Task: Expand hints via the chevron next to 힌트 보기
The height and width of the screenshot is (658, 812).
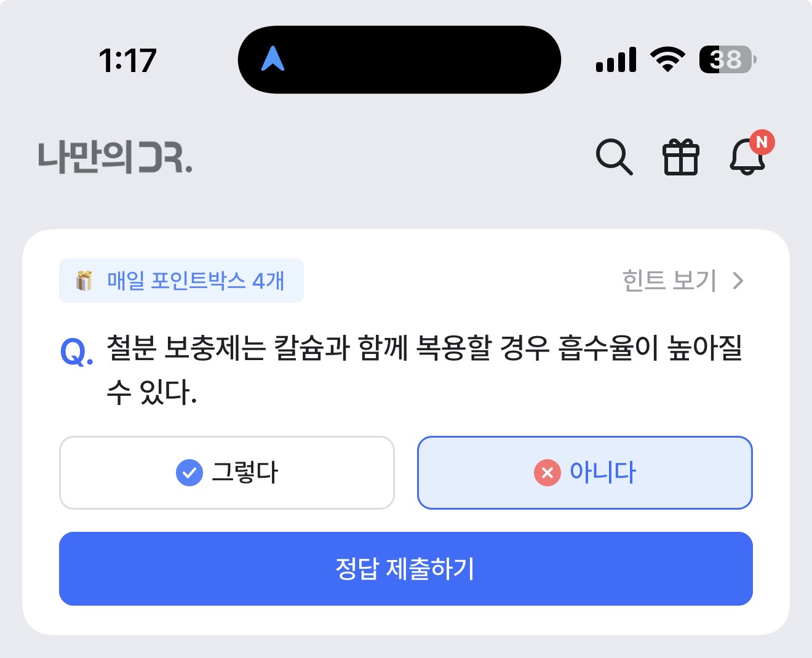Action: (x=738, y=281)
